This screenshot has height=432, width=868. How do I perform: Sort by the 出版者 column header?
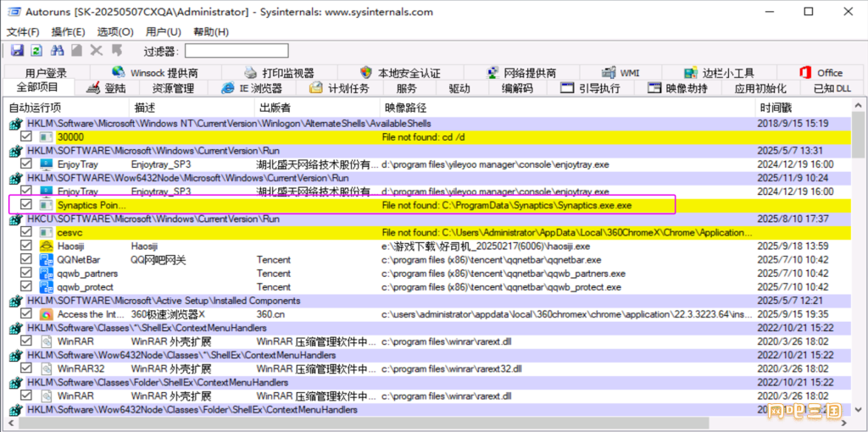275,108
